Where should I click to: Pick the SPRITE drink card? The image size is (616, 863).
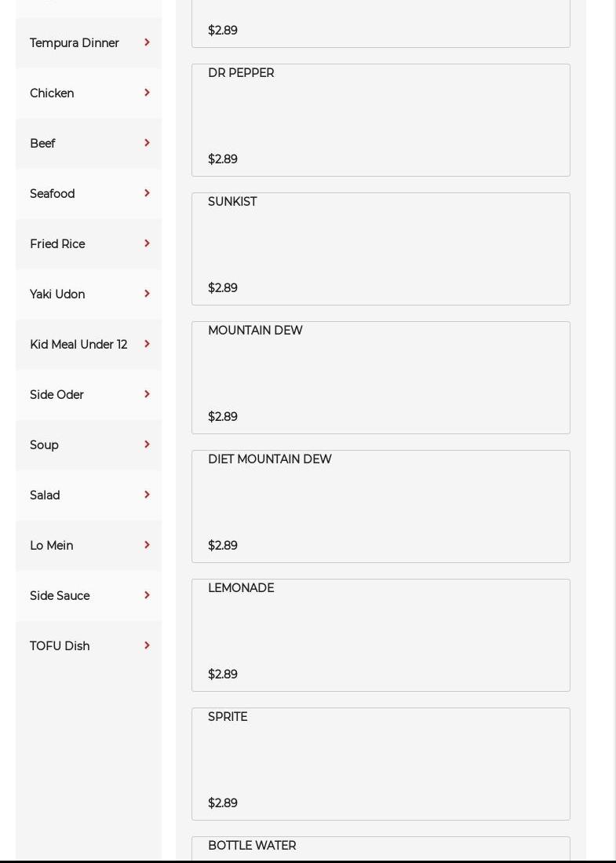[381, 764]
